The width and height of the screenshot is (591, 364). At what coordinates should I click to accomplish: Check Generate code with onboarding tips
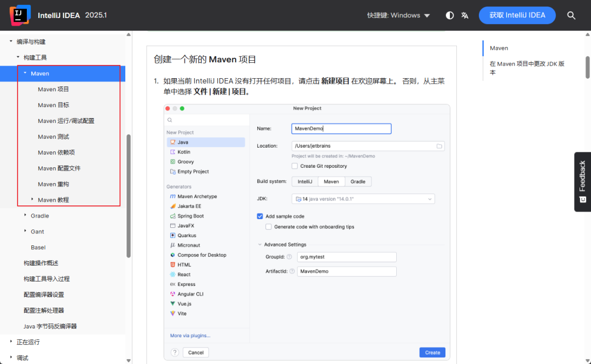[268, 227]
